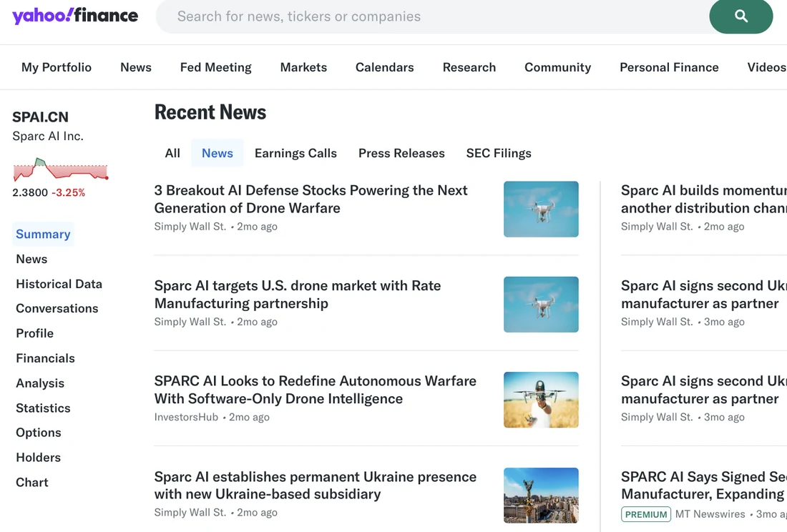The image size is (787, 532).
Task: Open 'Sparc AI builds momentum' article in right column
Action: pos(704,199)
